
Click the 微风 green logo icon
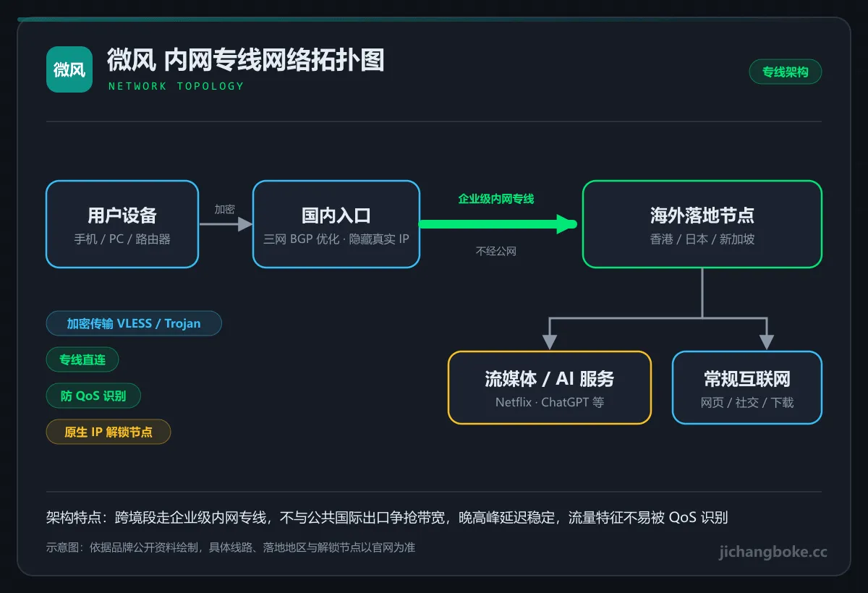(x=69, y=69)
